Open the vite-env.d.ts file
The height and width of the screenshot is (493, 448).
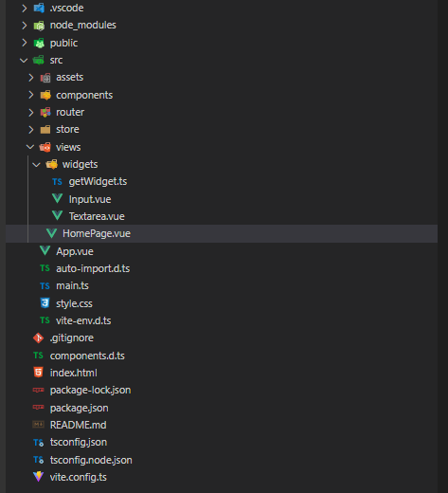point(83,320)
